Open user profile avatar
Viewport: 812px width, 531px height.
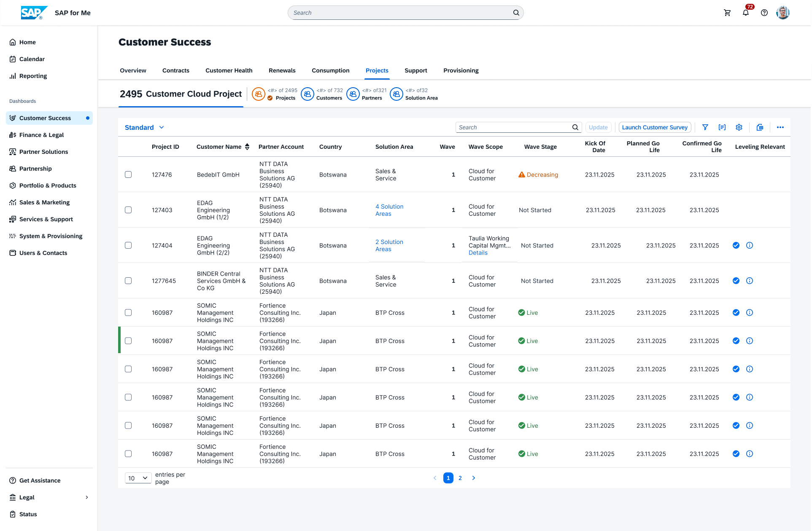coord(783,13)
